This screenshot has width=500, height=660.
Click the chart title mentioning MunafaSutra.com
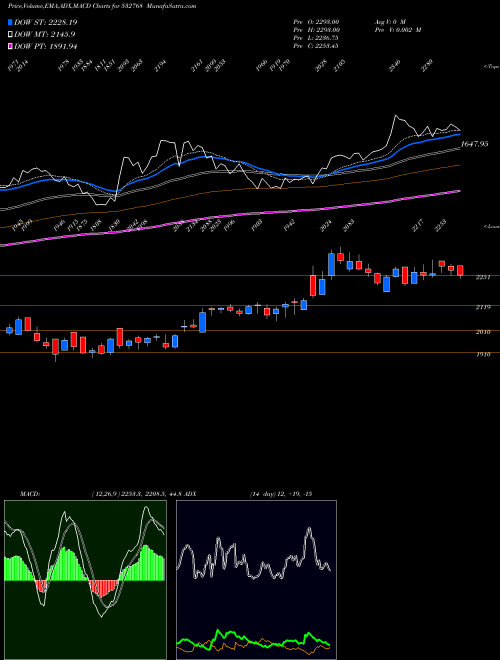coord(102,6)
